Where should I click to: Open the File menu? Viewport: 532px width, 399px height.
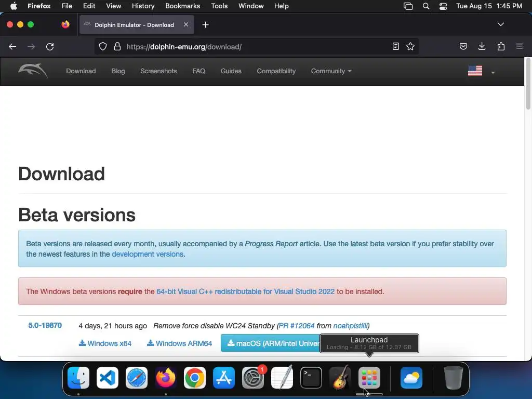tap(67, 6)
